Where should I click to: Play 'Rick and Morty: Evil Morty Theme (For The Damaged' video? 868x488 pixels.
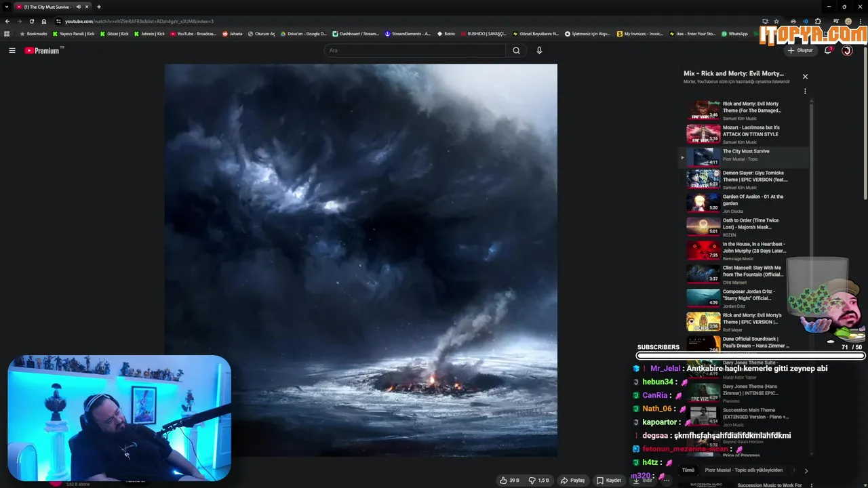click(745, 110)
